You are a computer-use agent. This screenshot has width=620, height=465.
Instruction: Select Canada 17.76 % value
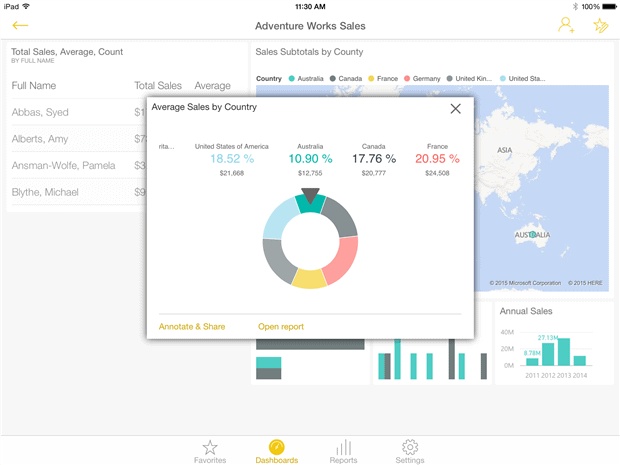point(374,159)
